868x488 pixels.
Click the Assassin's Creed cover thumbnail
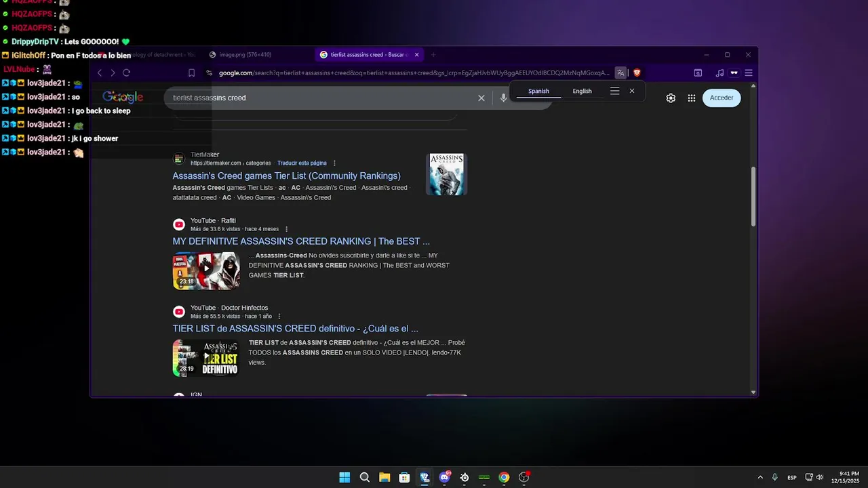446,174
